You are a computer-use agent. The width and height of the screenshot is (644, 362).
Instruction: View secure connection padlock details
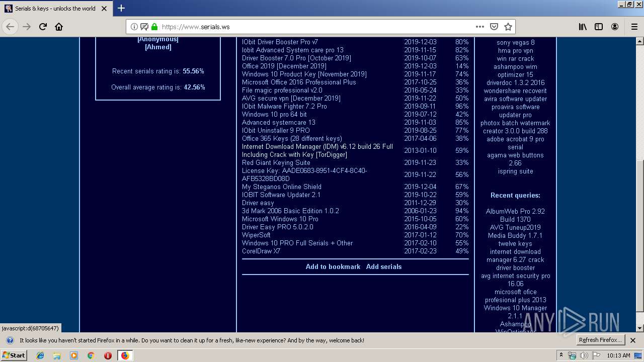click(154, 27)
